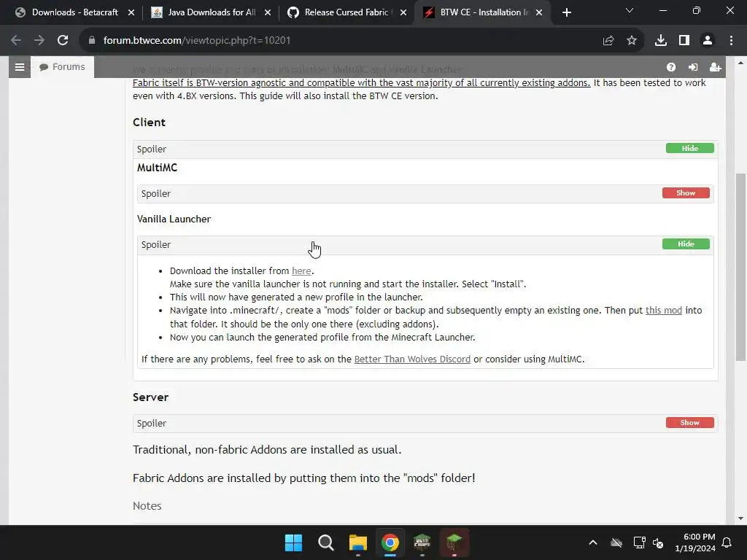
Task: Click the browser forward arrow
Action: pos(39,41)
